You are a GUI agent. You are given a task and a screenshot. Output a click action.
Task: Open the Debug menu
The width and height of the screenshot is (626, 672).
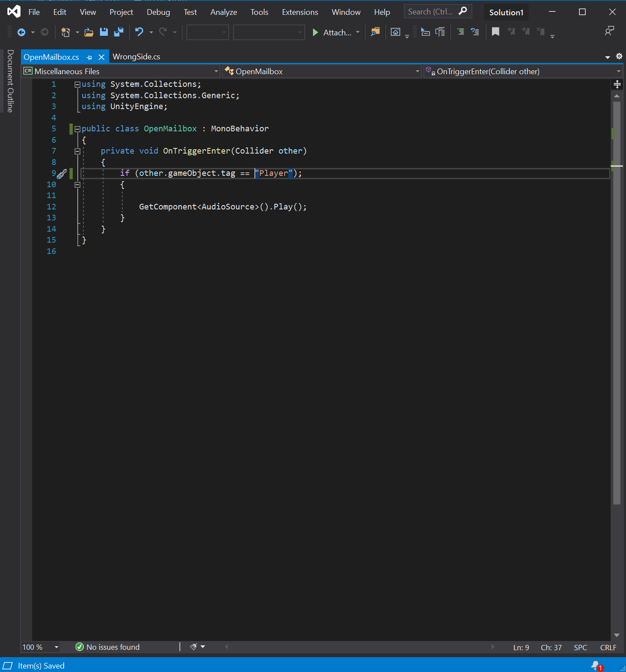click(158, 12)
